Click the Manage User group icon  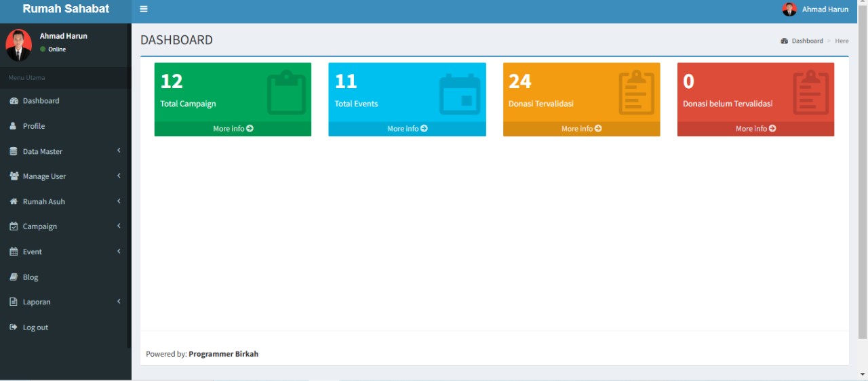(x=14, y=176)
